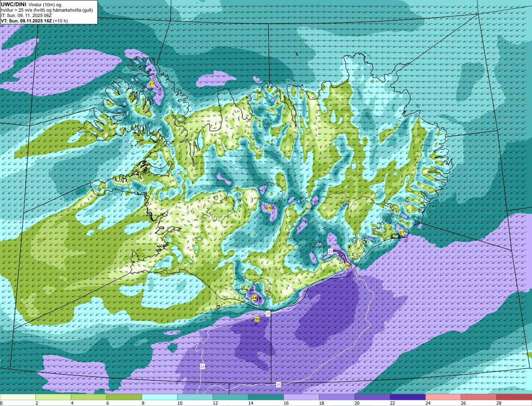
Task: Click the legend scale value 8
Action: tap(143, 403)
